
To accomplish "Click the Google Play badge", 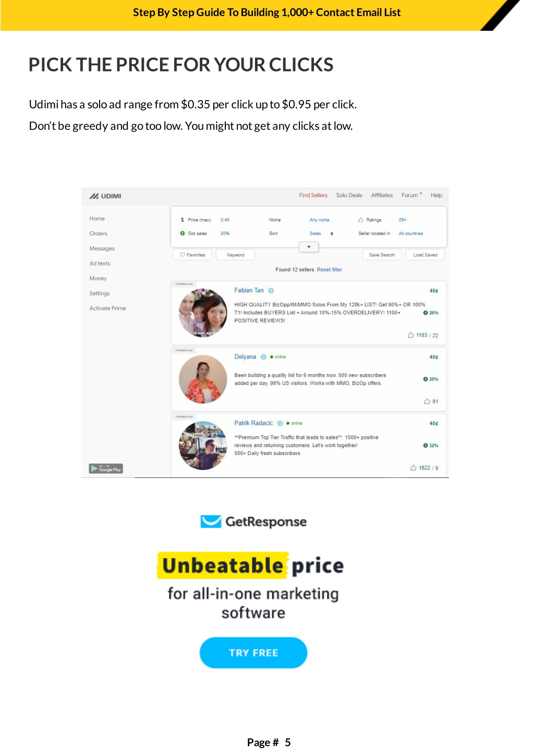I will coord(106,469).
